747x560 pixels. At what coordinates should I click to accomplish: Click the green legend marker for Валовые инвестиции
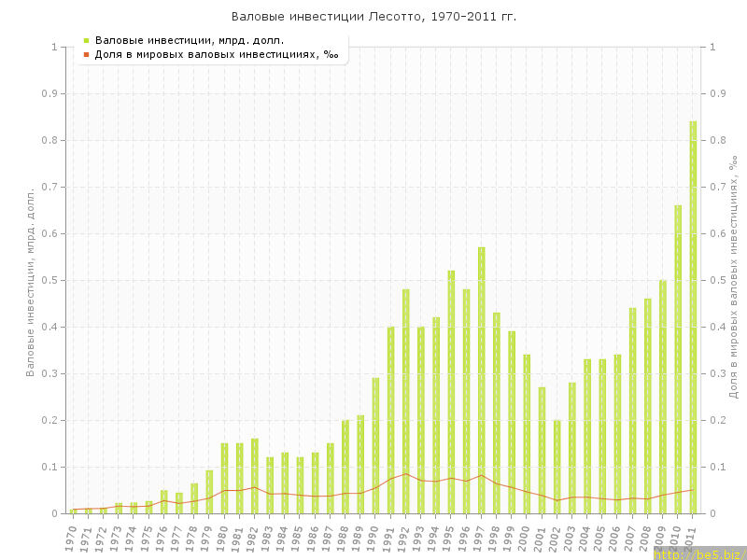pyautogui.click(x=86, y=40)
